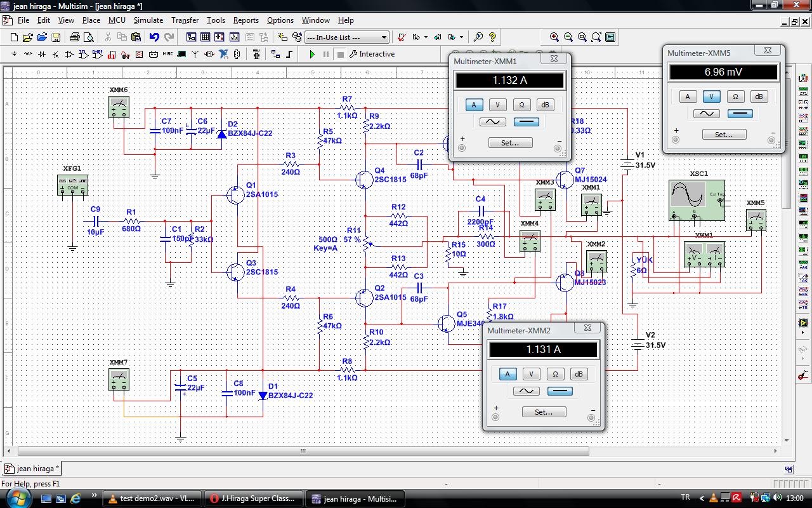Image resolution: width=812 pixels, height=508 pixels.
Task: Switch XMM1 multimeter to voltage mode
Action: click(497, 105)
